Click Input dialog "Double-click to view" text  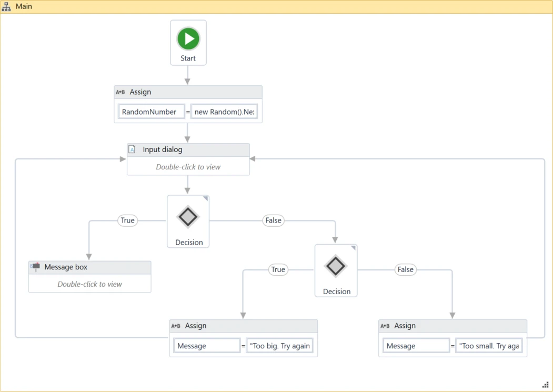188,167
